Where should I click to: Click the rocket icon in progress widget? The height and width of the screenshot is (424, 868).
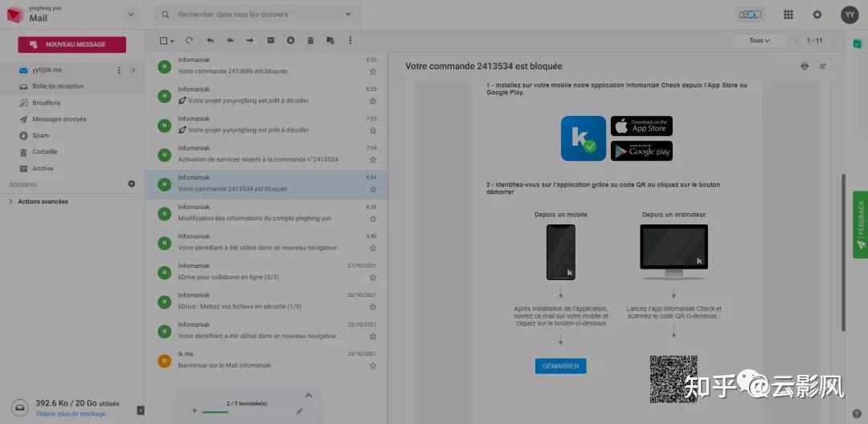coord(300,411)
